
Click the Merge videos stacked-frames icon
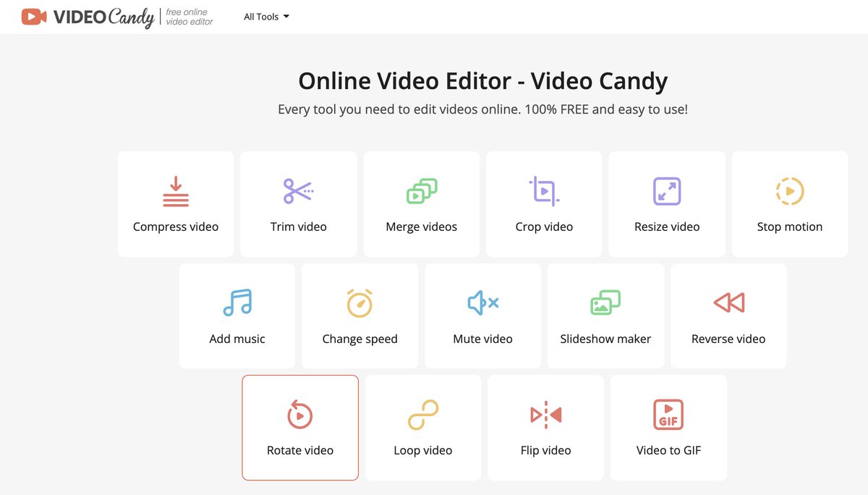(422, 191)
